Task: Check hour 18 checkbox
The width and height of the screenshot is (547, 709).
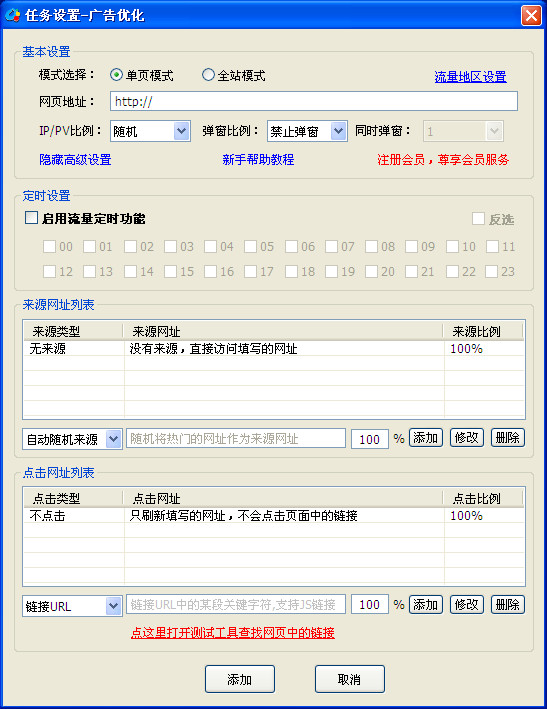Action: pos(292,271)
